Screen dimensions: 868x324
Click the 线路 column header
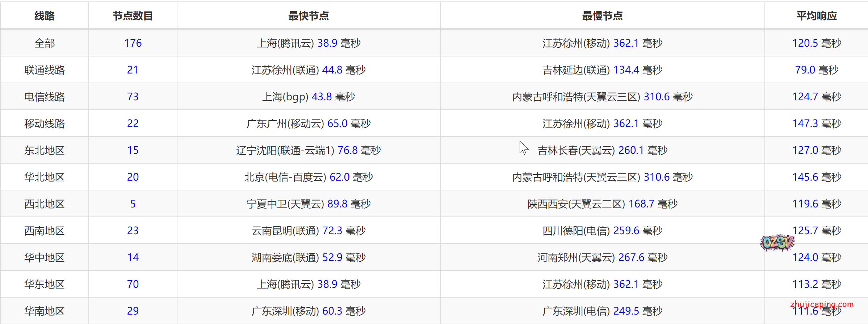(45, 16)
